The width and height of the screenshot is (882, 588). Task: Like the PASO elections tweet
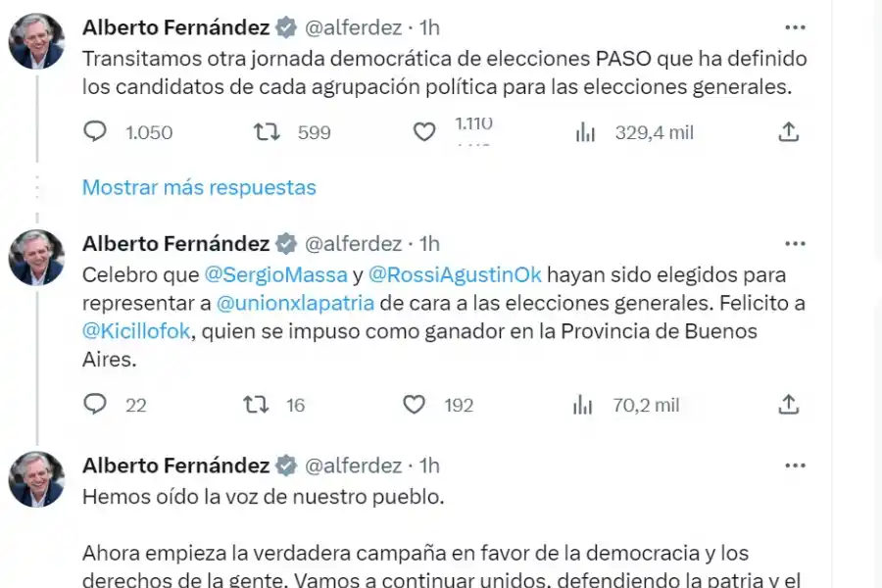pos(423,132)
